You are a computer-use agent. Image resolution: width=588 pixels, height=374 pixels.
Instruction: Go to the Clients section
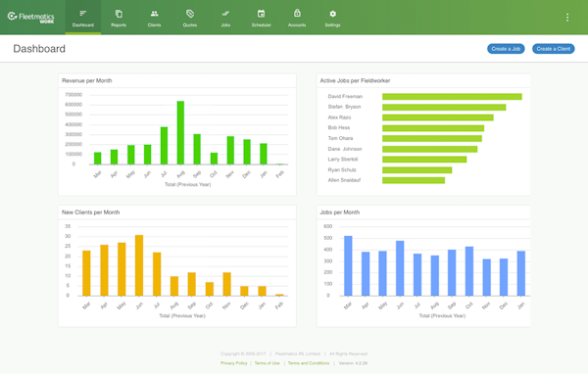154,18
